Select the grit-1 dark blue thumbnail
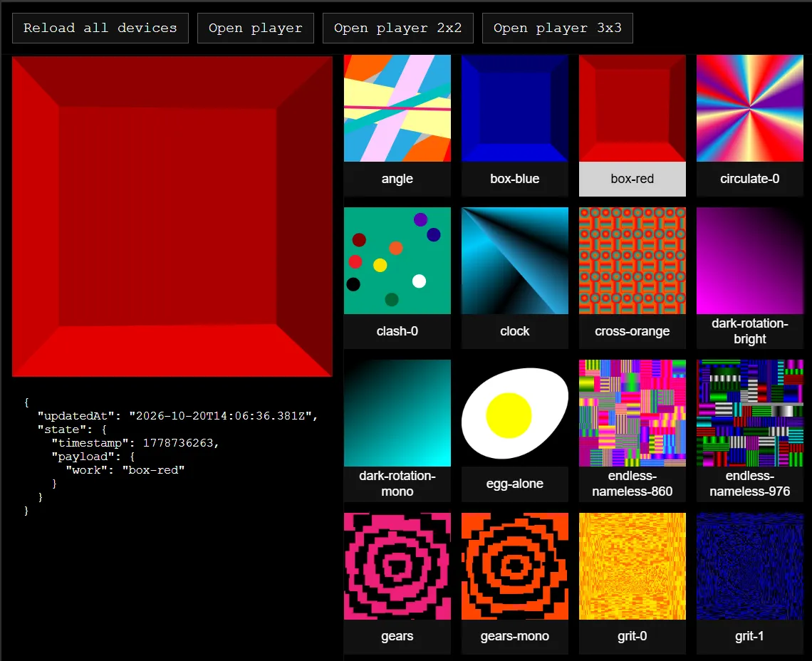Image resolution: width=812 pixels, height=661 pixels. (x=750, y=566)
